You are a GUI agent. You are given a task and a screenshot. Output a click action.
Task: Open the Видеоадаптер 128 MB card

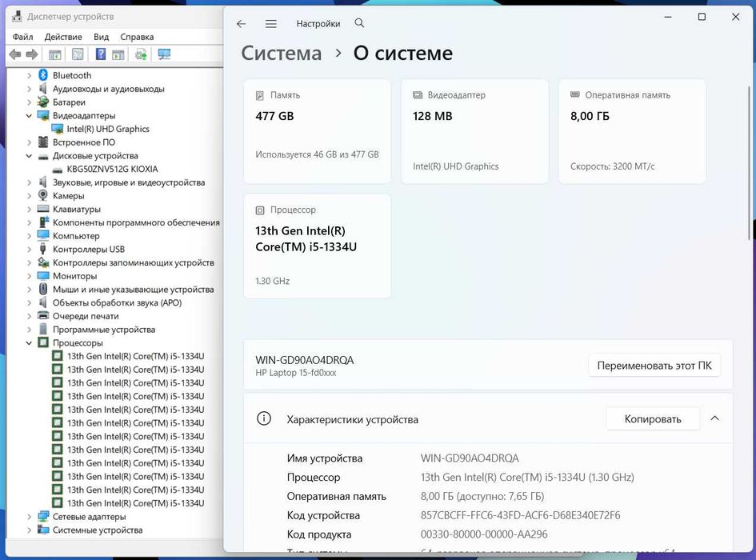(x=474, y=131)
